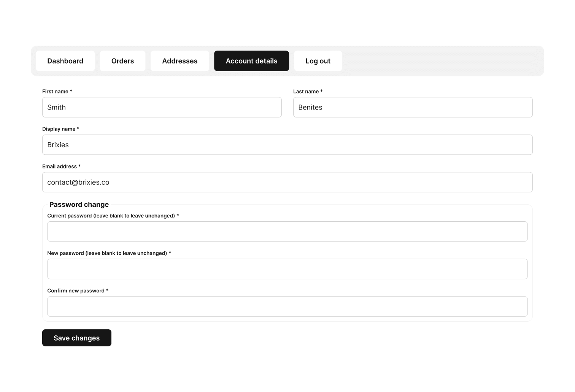575x392 pixels.
Task: Open the Dashboard tab
Action: click(65, 61)
